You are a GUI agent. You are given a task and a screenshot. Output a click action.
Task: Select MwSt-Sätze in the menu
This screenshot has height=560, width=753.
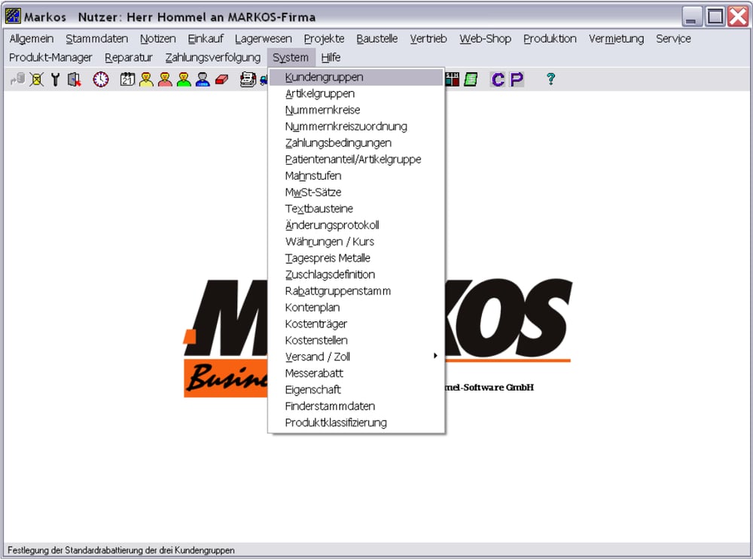[x=356, y=193]
